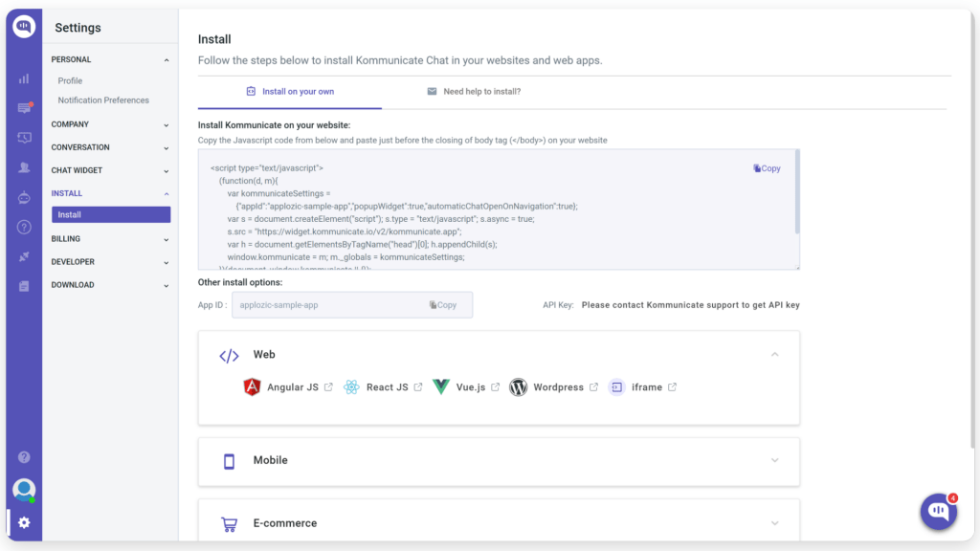This screenshot has height=551, width=980.
Task: Click the Kommunicate logo at top left
Action: coord(24,27)
